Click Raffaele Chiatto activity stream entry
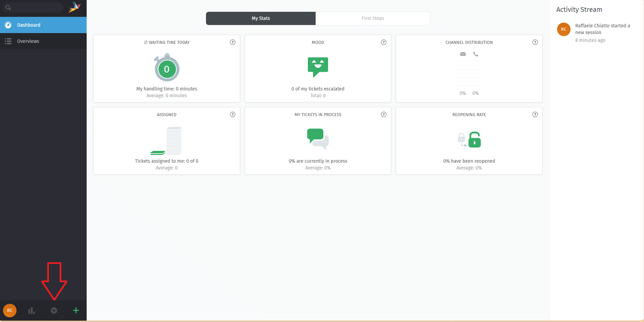Image resolution: width=644 pixels, height=322 pixels. coord(602,29)
